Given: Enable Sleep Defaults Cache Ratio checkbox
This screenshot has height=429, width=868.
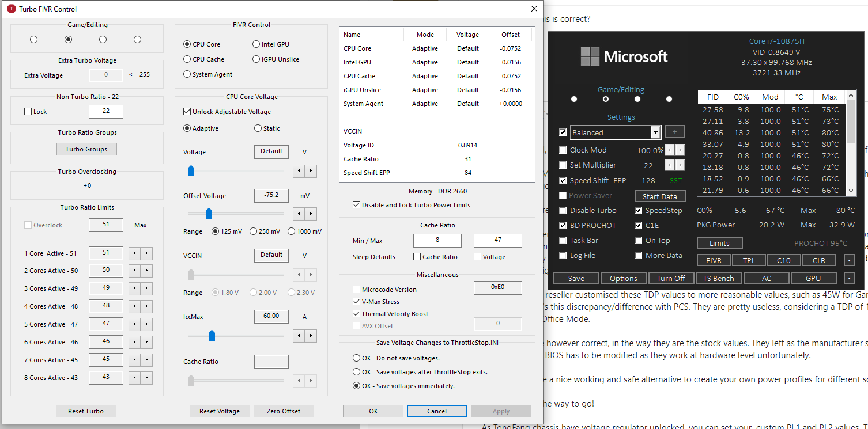Looking at the screenshot, I should tap(417, 257).
